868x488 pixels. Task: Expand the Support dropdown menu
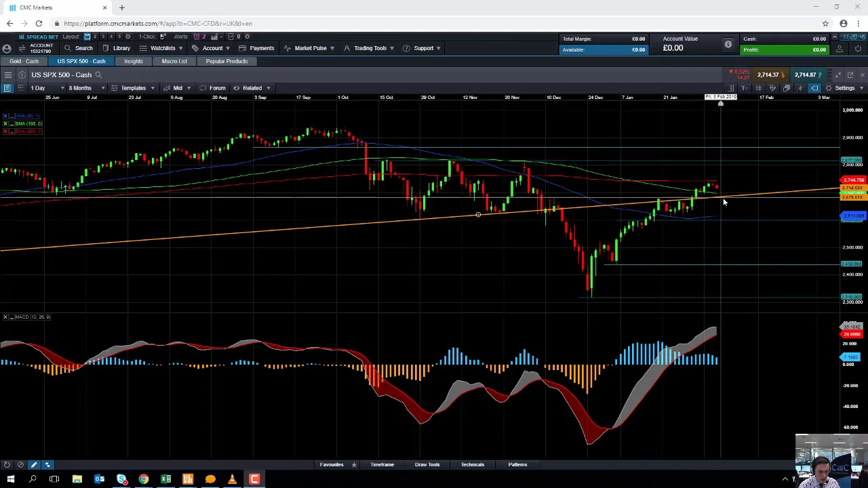[x=422, y=48]
